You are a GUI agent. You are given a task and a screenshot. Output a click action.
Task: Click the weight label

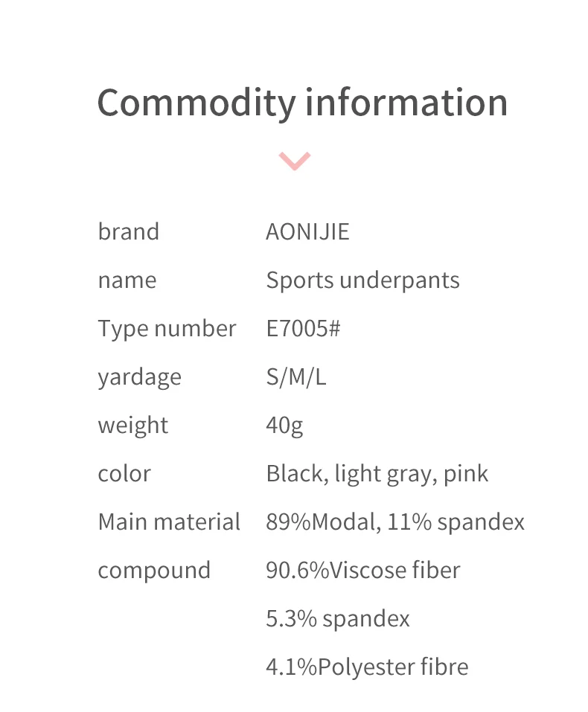[132, 426]
